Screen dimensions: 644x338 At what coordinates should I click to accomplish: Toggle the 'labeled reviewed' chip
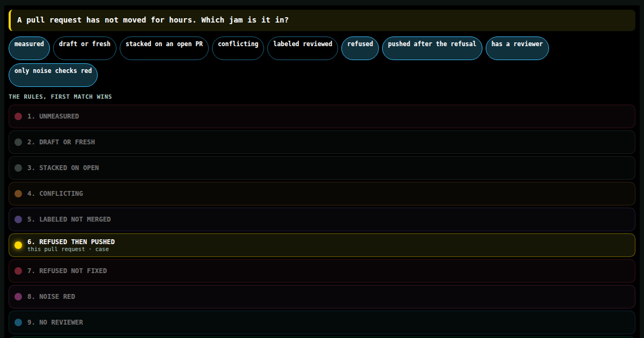[x=303, y=48]
